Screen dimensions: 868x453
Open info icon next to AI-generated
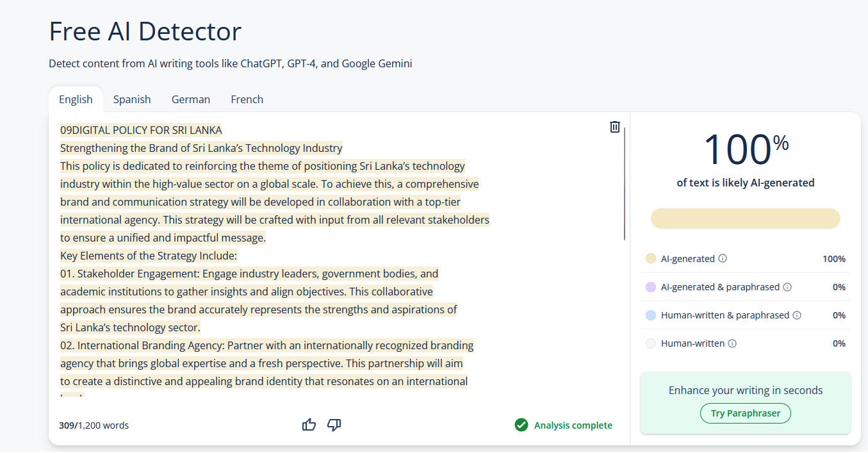click(723, 259)
